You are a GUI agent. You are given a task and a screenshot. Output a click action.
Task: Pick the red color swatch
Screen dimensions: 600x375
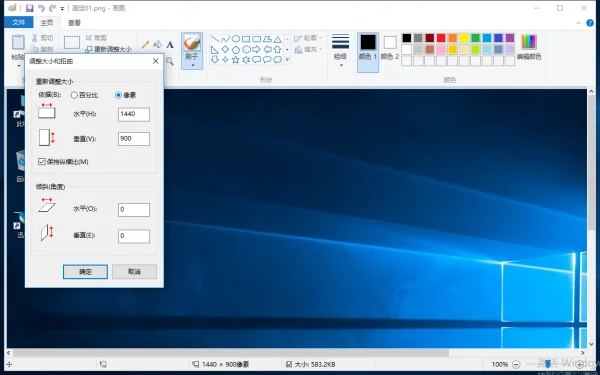point(441,38)
